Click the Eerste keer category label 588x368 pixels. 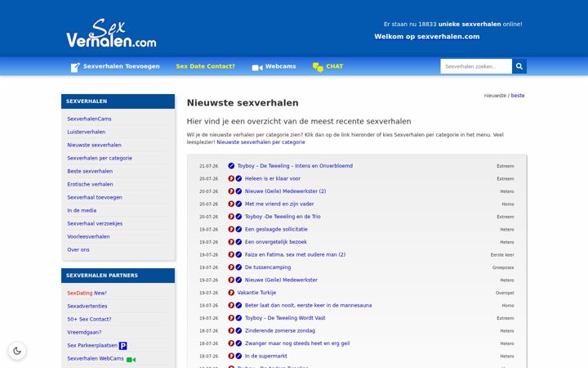tap(502, 255)
